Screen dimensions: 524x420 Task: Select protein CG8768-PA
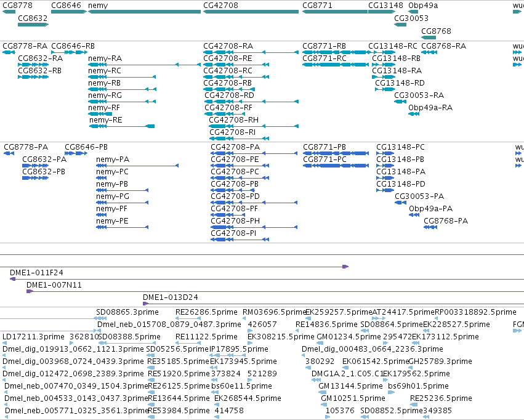coord(446,221)
